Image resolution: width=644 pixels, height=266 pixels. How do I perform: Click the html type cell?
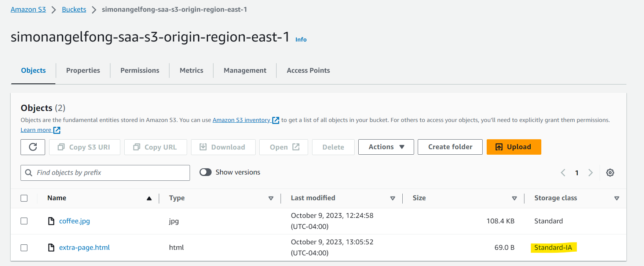[x=176, y=247]
